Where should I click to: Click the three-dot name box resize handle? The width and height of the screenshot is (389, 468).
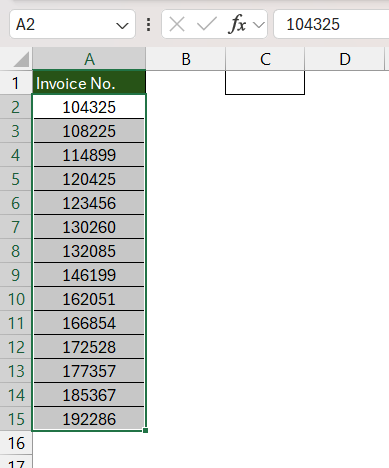point(149,25)
